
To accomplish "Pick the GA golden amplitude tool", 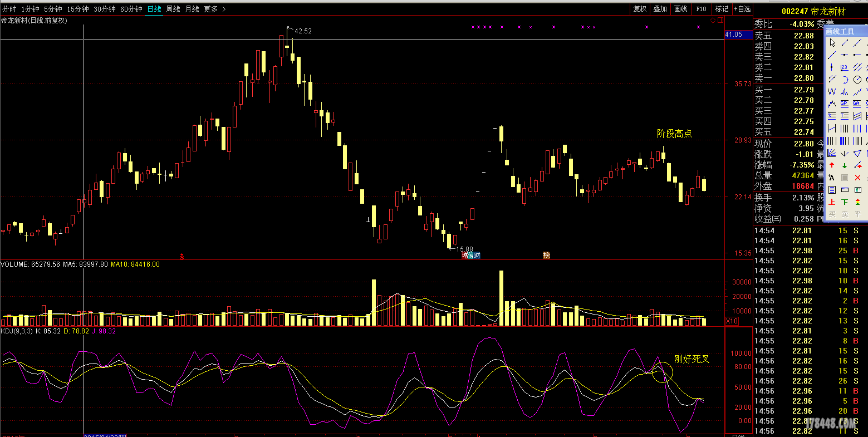I will pos(857,104).
